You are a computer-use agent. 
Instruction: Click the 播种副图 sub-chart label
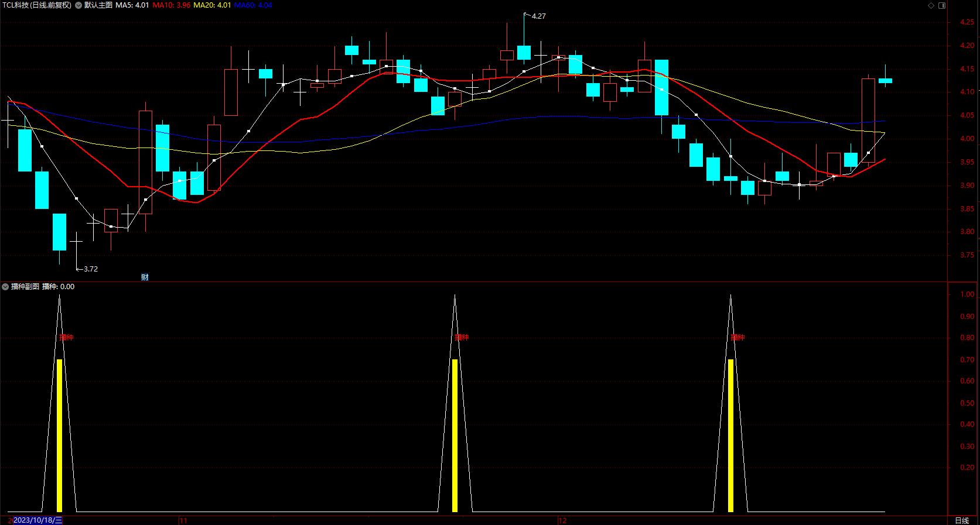click(25, 287)
